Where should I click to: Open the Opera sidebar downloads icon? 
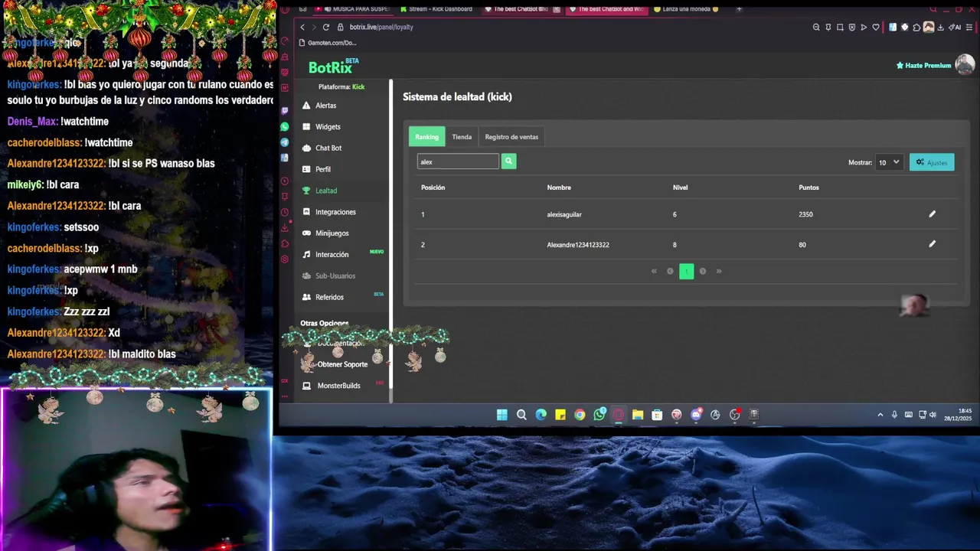pos(285,228)
